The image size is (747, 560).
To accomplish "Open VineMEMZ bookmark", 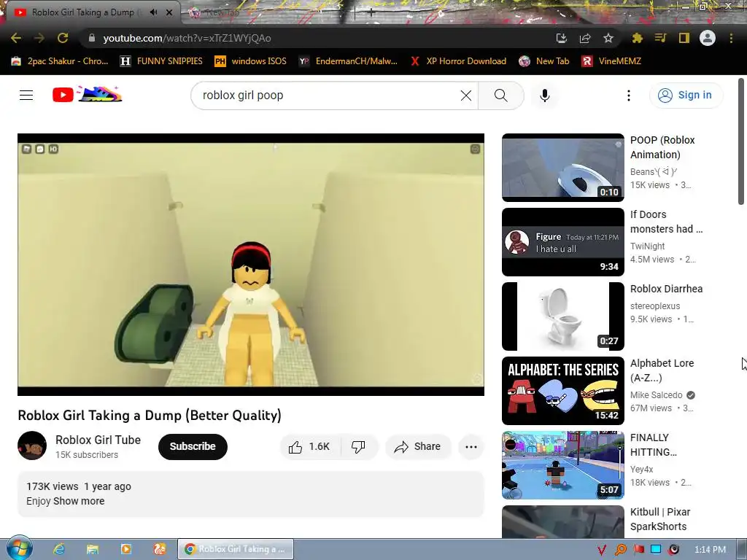I will pos(612,61).
